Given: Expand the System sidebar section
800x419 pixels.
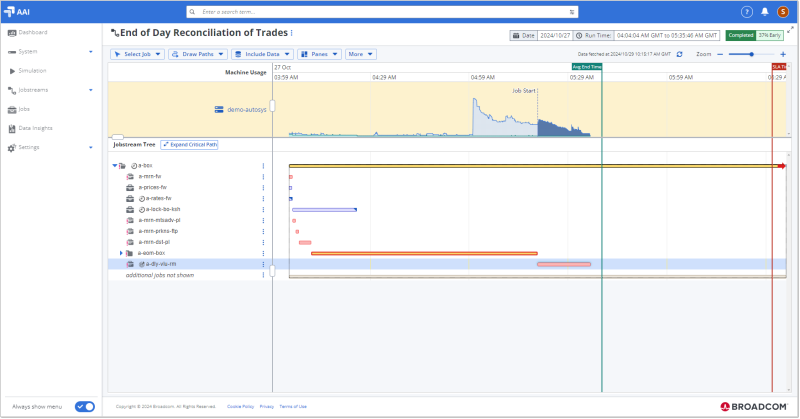Looking at the screenshot, I should pos(91,52).
